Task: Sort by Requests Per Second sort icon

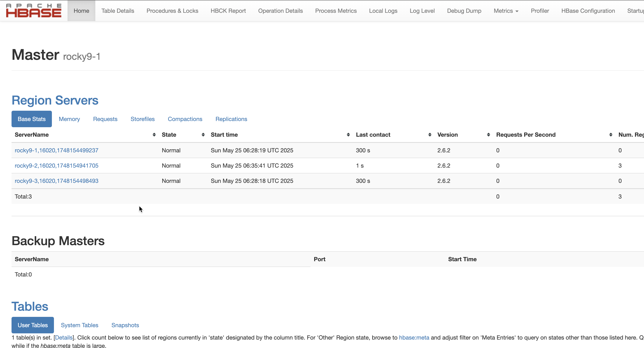Action: pyautogui.click(x=610, y=135)
